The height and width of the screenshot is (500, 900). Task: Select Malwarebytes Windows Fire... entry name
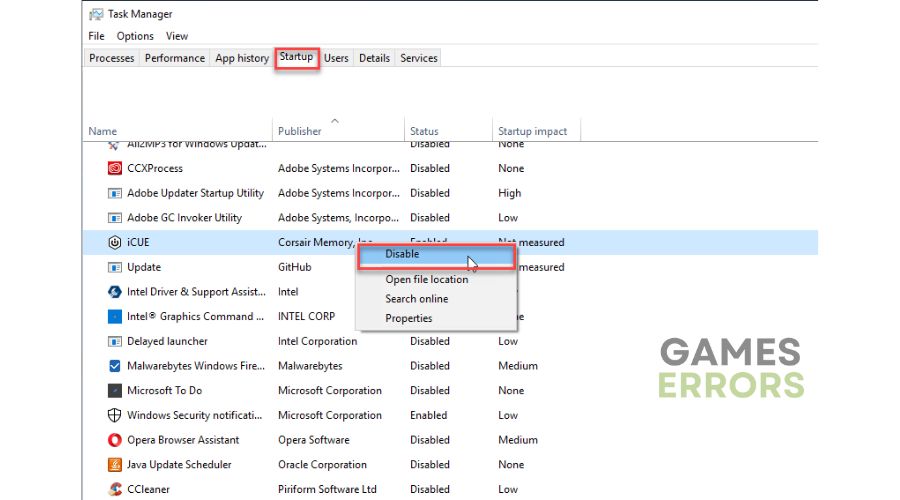click(x=196, y=366)
